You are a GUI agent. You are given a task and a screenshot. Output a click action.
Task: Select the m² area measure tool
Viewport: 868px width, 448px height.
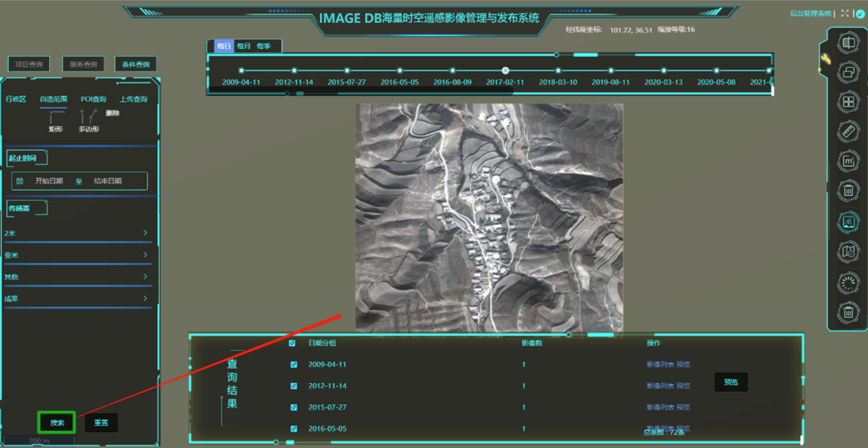[x=848, y=161]
